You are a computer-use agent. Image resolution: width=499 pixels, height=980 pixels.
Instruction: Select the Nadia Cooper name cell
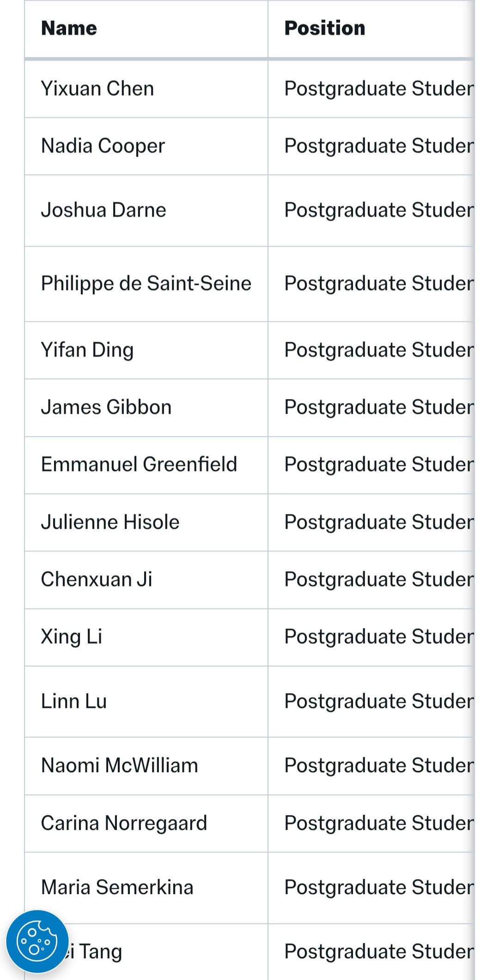coord(103,146)
